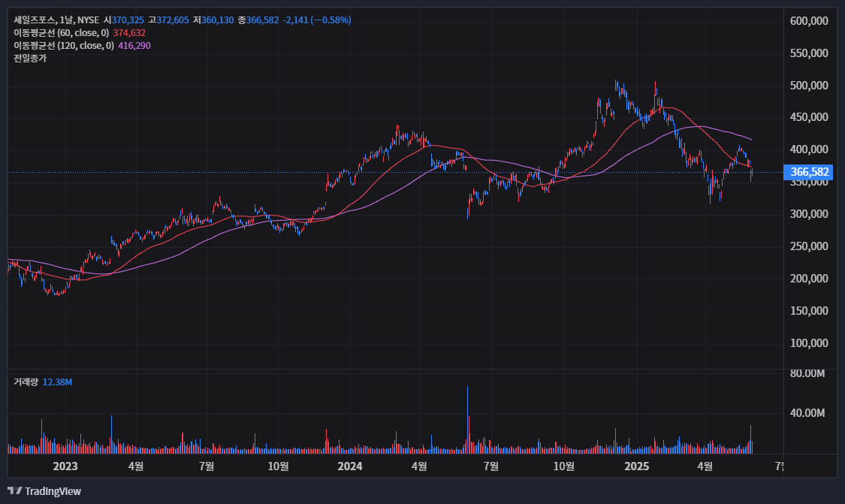The width and height of the screenshot is (845, 504).
Task: Click the current price tag 366,582
Action: 808,172
